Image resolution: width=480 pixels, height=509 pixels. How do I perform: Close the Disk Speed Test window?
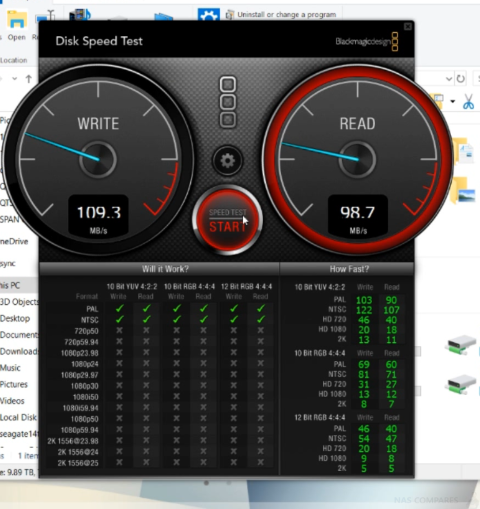407,26
